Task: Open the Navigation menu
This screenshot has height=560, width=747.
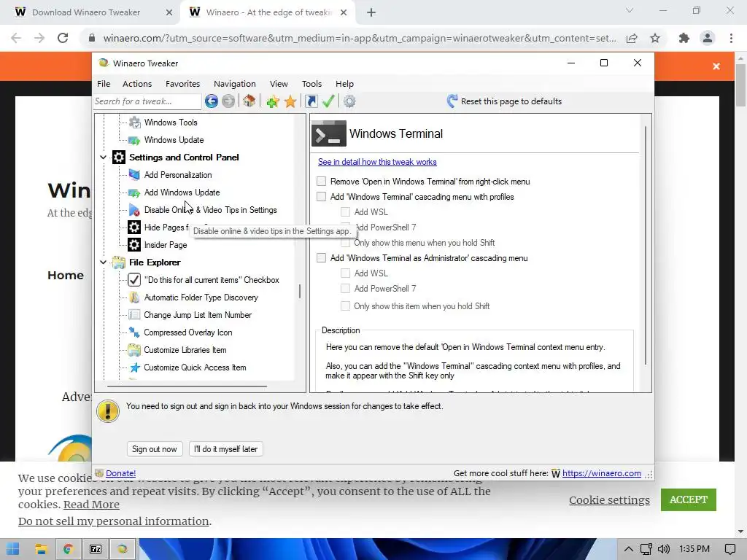Action: (235, 84)
